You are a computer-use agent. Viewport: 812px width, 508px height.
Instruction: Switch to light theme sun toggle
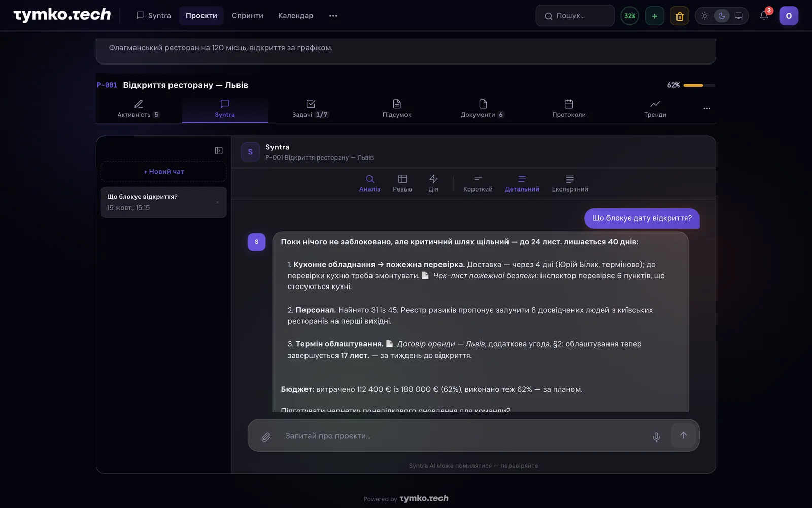[705, 16]
